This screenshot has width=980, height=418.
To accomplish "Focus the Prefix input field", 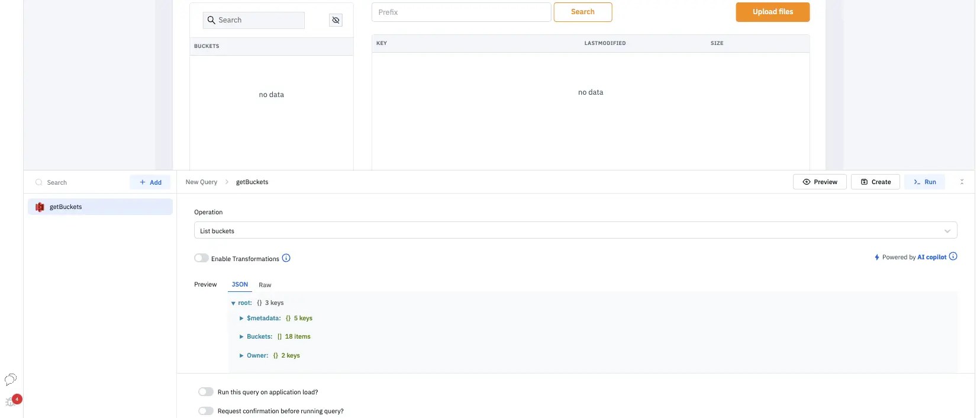I will 461,12.
